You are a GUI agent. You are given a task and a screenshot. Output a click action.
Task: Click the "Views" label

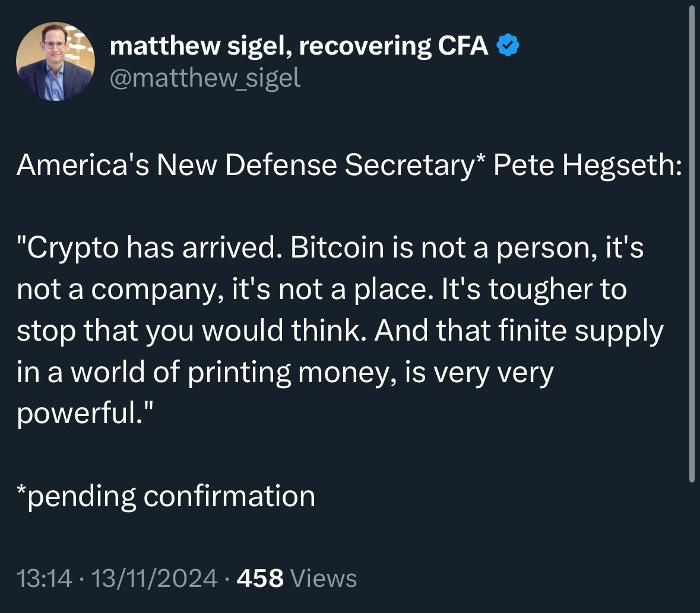[325, 577]
